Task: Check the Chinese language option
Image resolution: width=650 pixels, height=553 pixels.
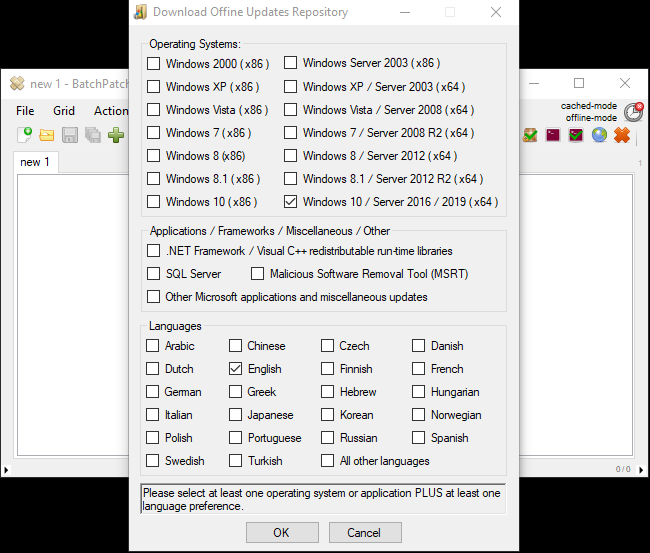Action: click(x=235, y=346)
